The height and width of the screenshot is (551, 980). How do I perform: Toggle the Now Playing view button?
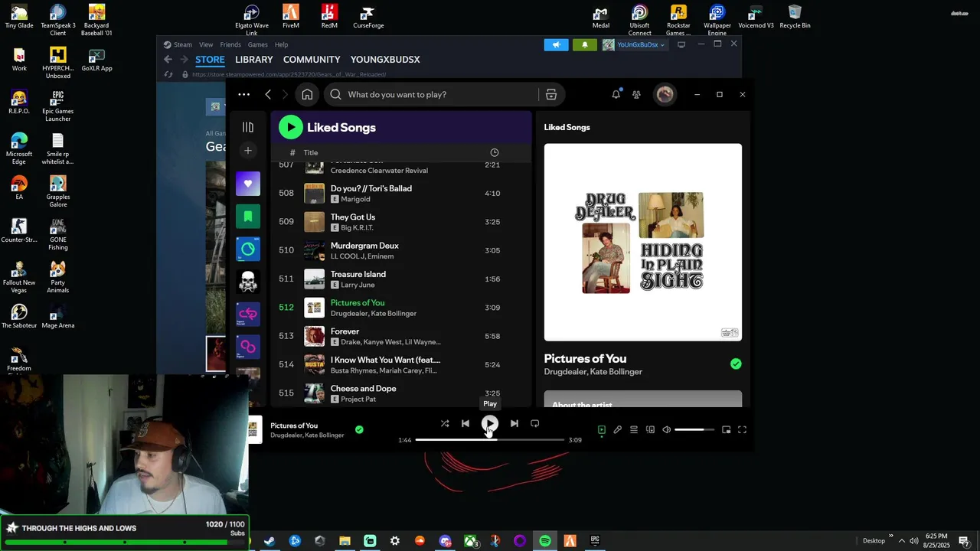[x=602, y=429]
